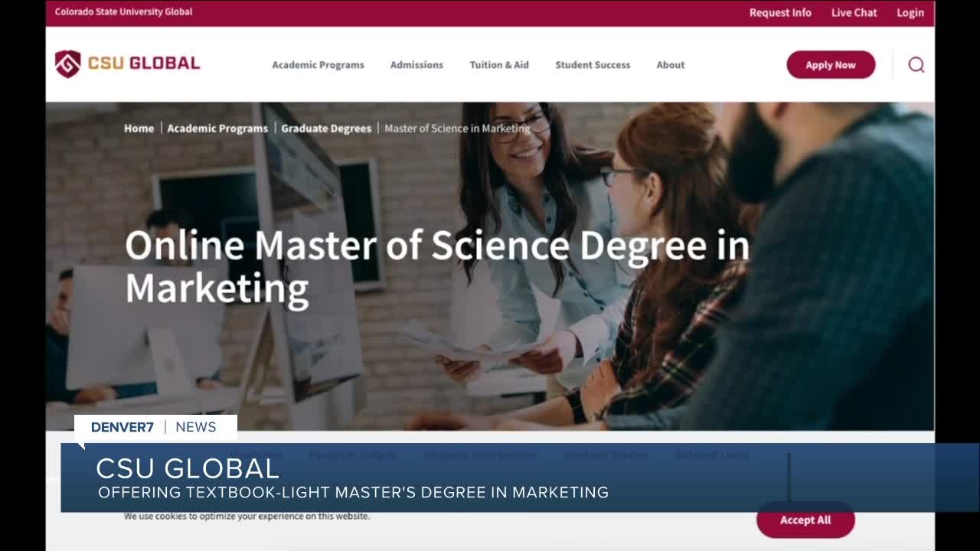
Task: Open Student Success menu
Action: pyautogui.click(x=593, y=65)
